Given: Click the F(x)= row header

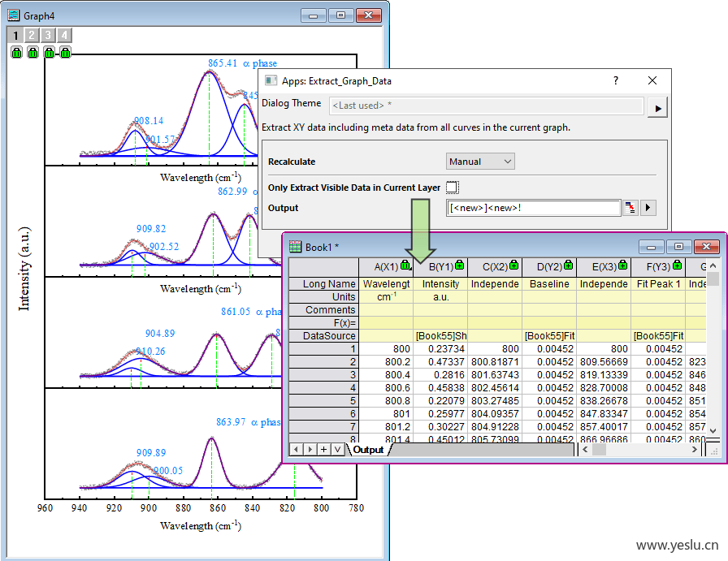Looking at the screenshot, I should 323,322.
